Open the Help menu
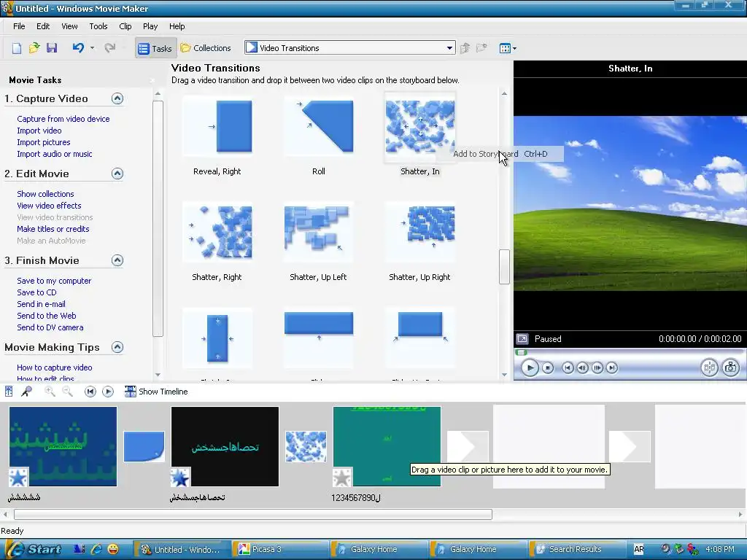The image size is (747, 560). pyautogui.click(x=177, y=26)
